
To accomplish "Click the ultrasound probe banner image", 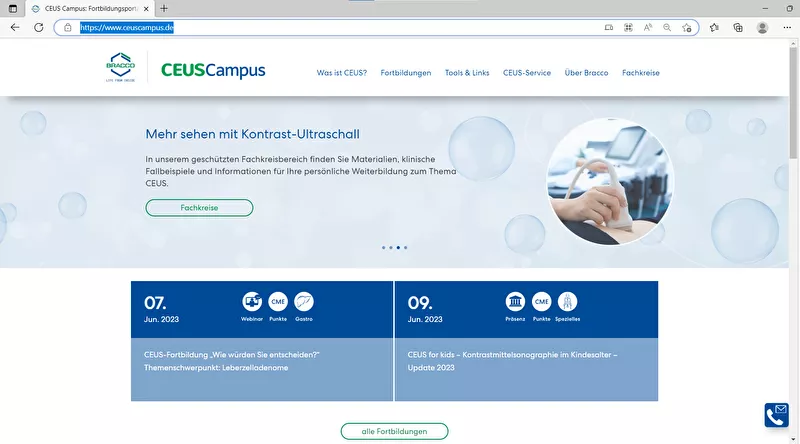I will (610, 181).
